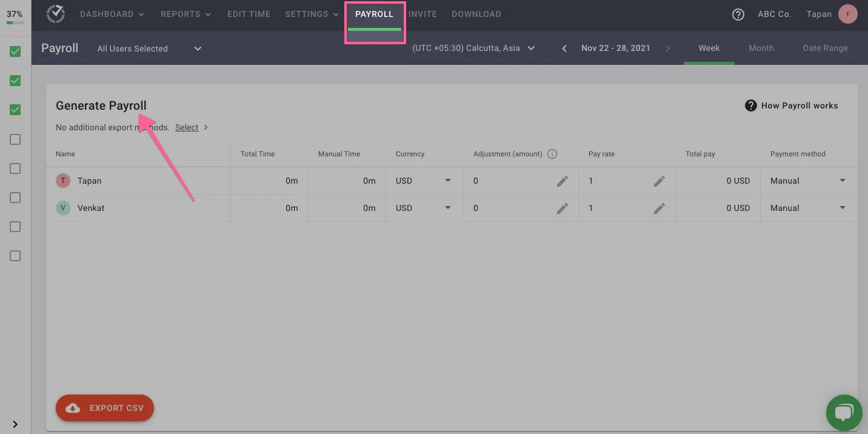Change the Calcutta, Asia timezone dropdown
This screenshot has height=434, width=868.
(473, 48)
